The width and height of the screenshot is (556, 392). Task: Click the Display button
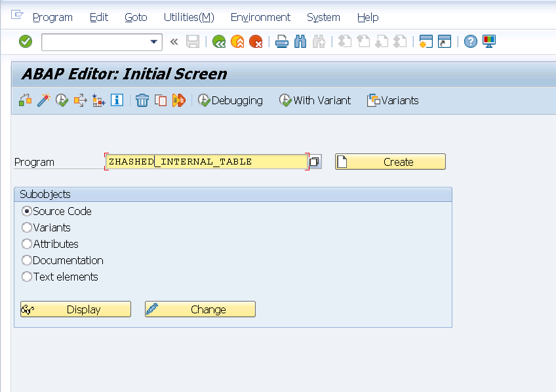(x=75, y=309)
